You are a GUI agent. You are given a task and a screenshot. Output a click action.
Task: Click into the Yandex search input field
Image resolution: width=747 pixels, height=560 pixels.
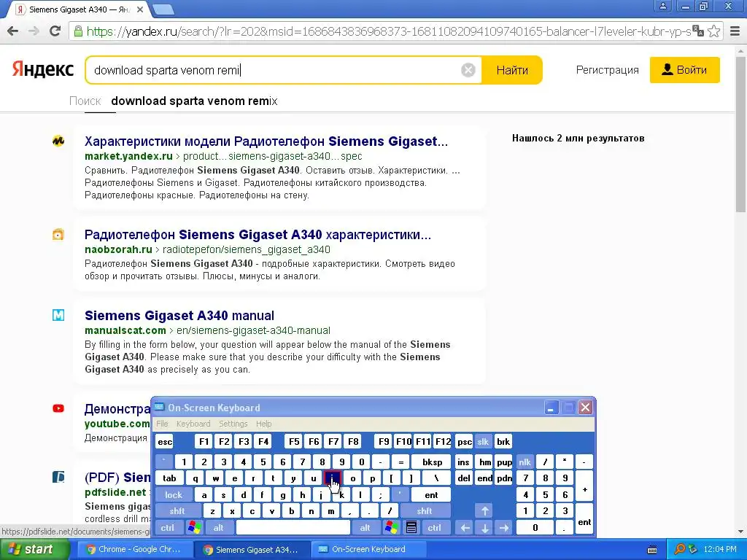pos(276,70)
